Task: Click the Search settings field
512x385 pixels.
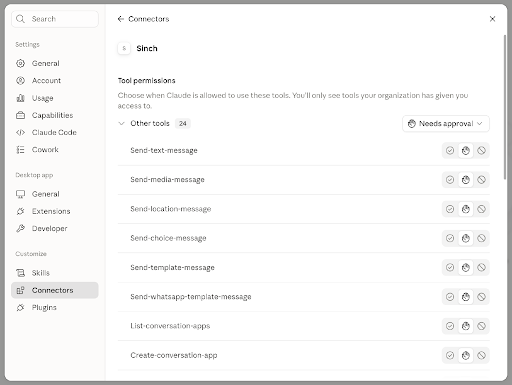Action: (x=55, y=19)
